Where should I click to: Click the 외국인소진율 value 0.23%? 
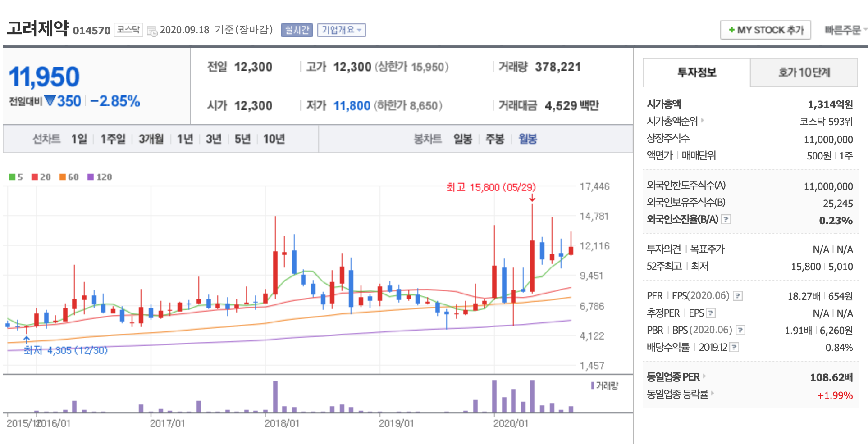pos(836,221)
